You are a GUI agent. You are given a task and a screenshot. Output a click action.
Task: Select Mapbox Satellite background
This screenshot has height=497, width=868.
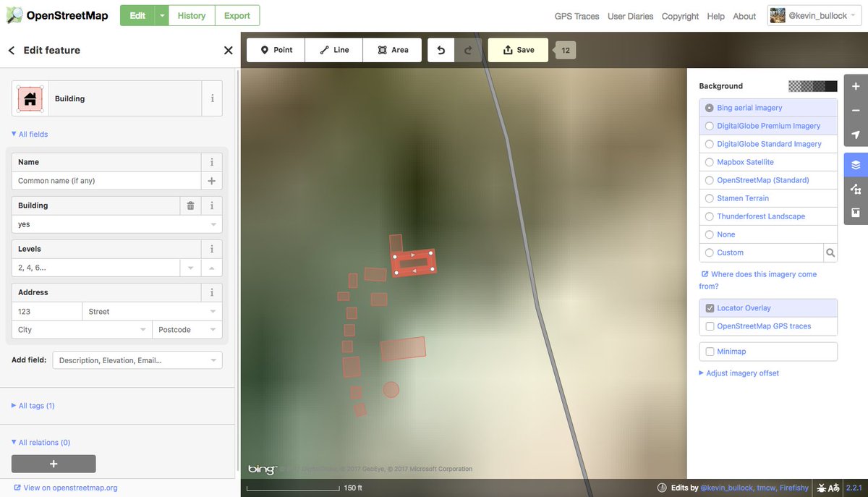(x=768, y=162)
